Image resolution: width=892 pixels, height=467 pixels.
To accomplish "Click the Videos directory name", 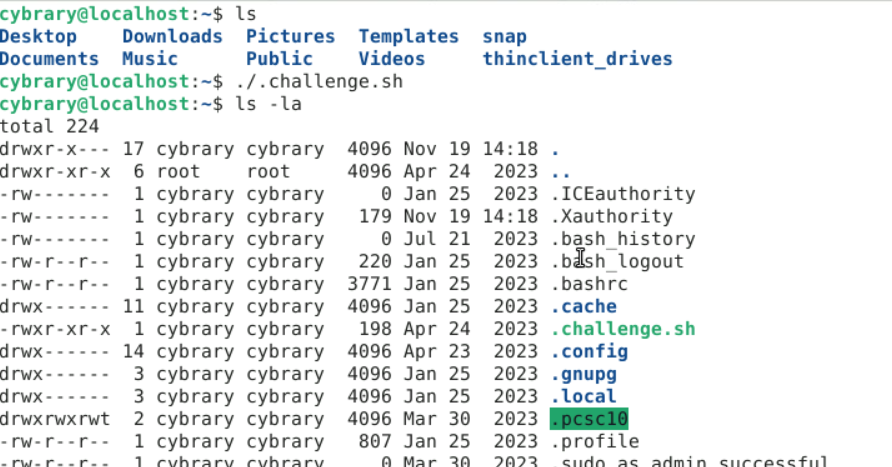I will point(391,59).
